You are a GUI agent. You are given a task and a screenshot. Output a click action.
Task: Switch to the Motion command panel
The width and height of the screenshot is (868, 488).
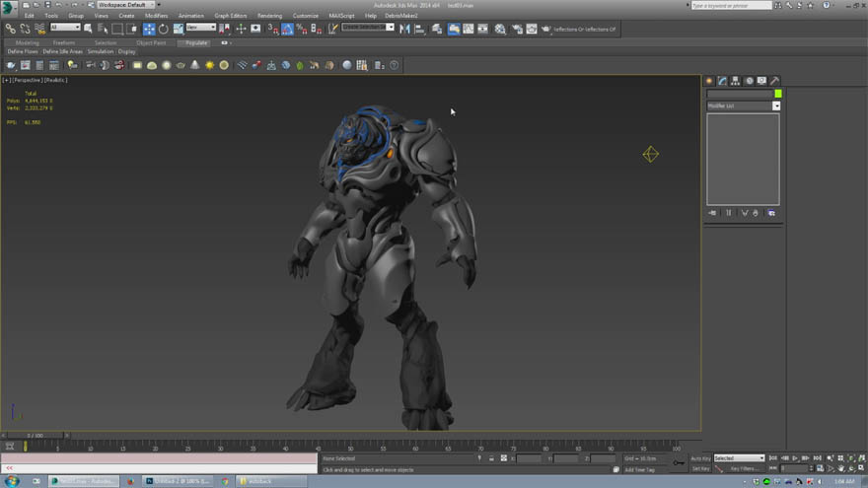(x=749, y=81)
